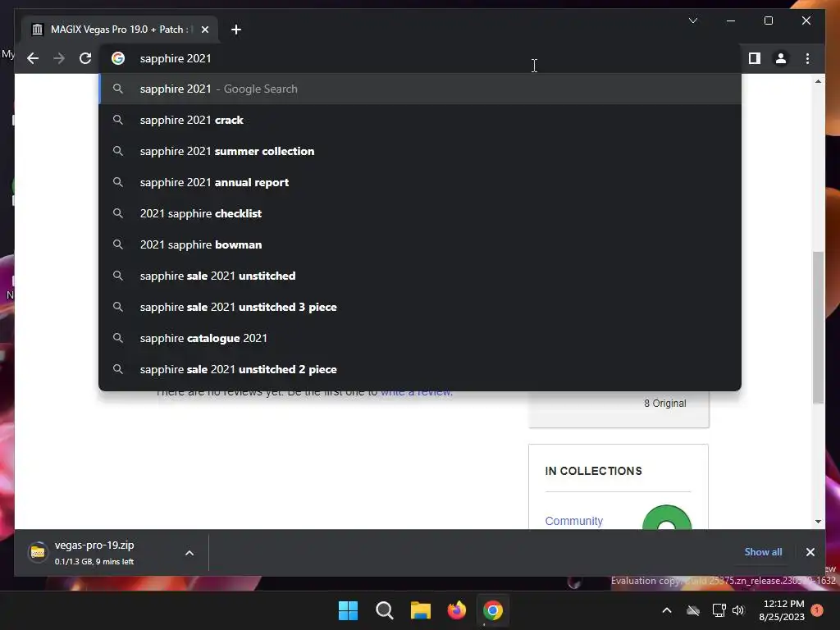The width and height of the screenshot is (840, 630).
Task: Click the page vertical scrollbar thumb
Action: click(x=818, y=326)
